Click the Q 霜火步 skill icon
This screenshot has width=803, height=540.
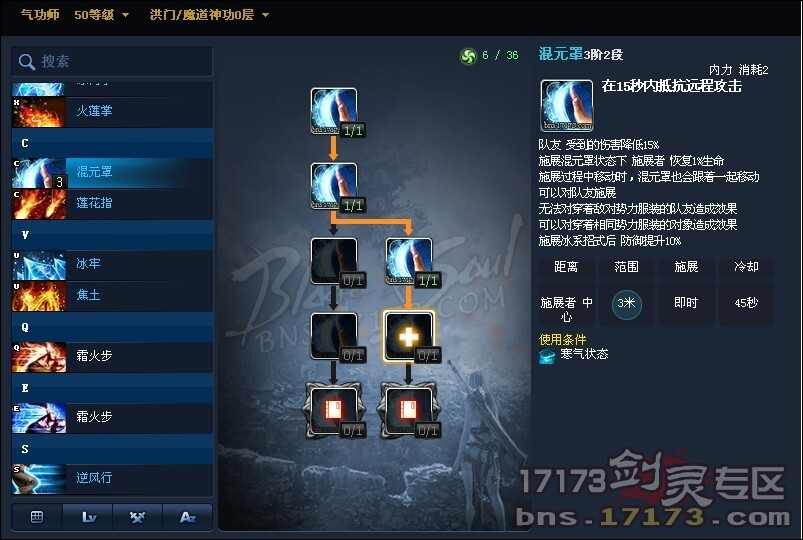39,357
